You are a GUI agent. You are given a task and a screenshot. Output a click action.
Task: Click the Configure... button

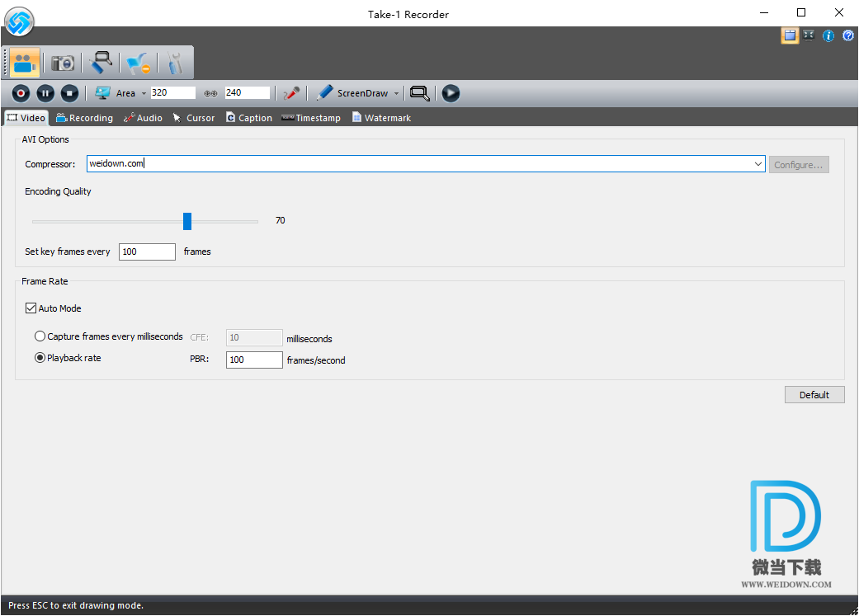point(798,165)
